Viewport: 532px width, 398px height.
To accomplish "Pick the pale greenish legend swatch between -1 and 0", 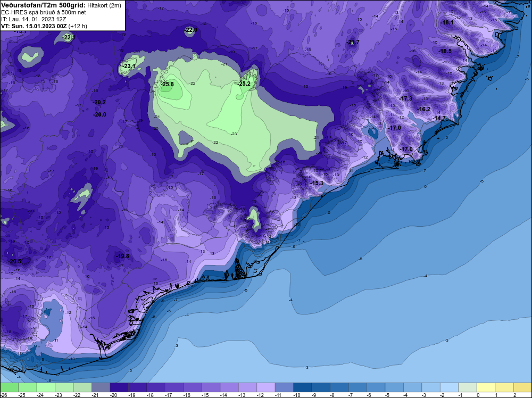I will [468, 387].
